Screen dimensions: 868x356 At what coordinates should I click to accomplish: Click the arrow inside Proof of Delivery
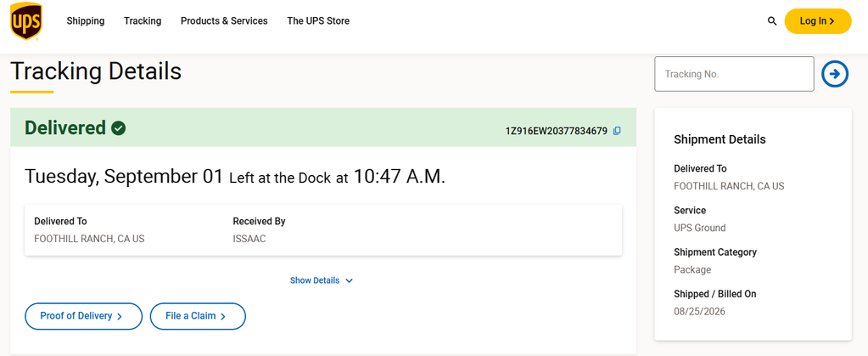[119, 317]
